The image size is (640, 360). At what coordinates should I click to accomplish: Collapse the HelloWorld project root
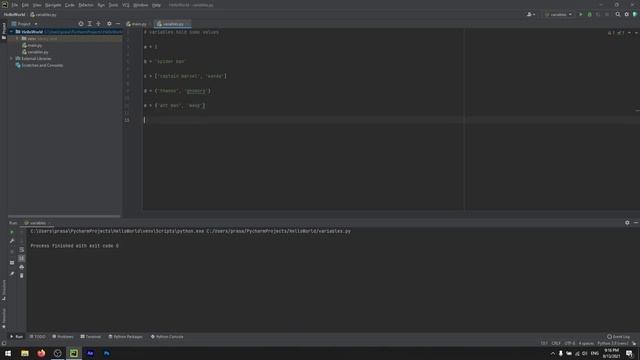[11, 31]
